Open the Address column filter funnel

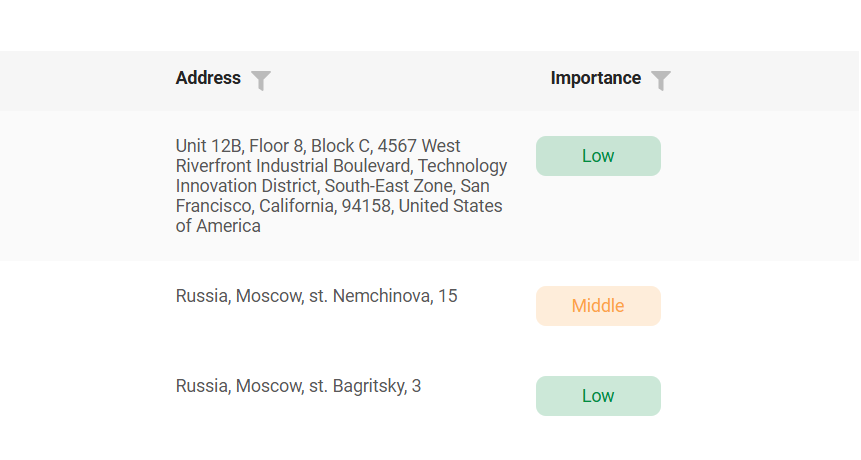[x=261, y=81]
